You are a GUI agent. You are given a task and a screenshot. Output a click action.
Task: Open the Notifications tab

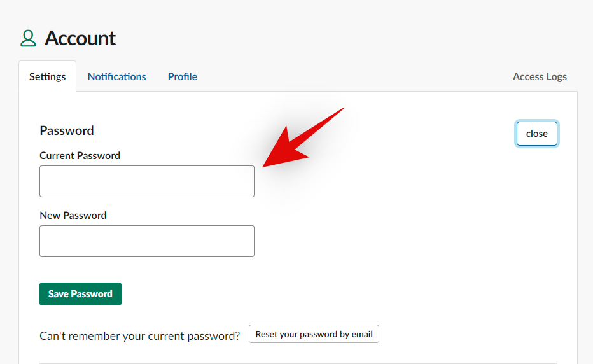click(117, 76)
